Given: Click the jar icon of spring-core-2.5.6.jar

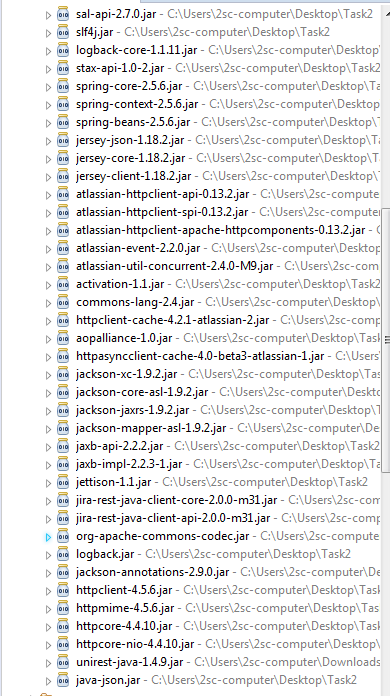Looking at the screenshot, I should pos(63,86).
